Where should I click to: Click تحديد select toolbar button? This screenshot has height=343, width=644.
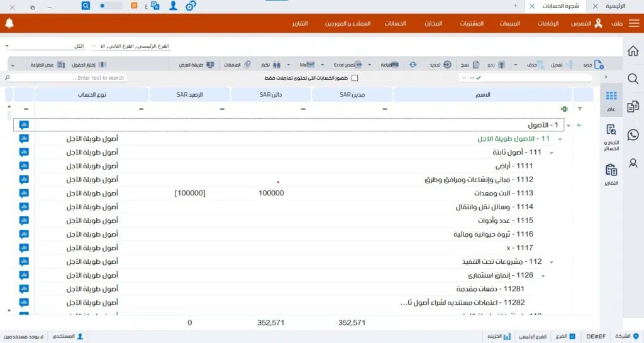click(441, 65)
